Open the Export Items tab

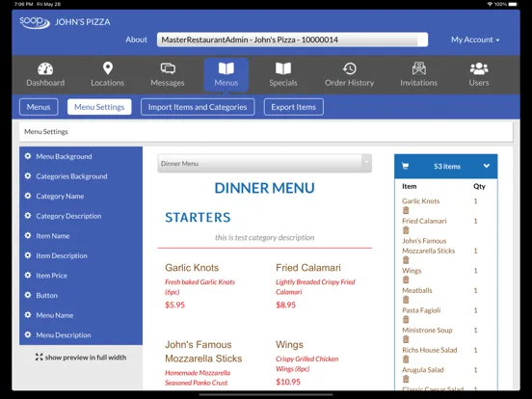[294, 107]
